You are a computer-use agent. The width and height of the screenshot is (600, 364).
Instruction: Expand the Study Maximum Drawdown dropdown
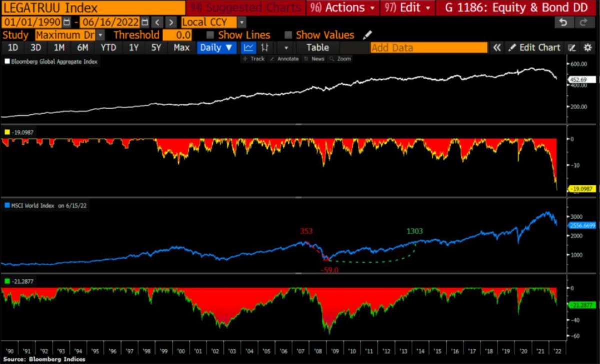tap(101, 35)
